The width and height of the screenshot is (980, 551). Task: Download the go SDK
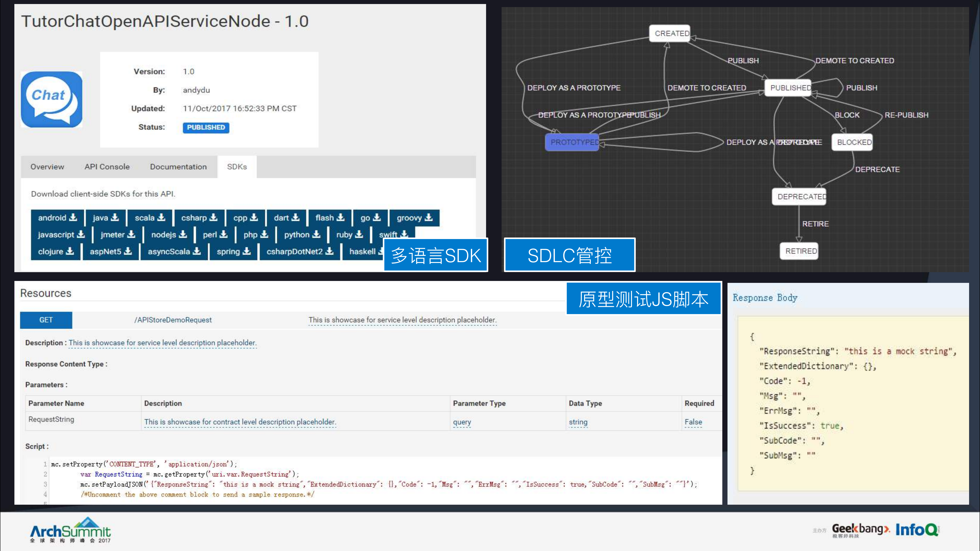coord(369,217)
